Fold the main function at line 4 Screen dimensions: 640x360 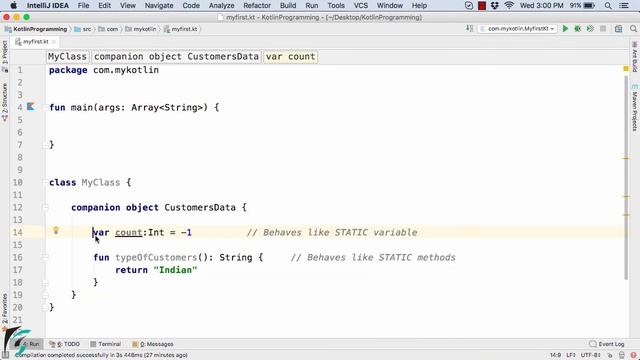pyautogui.click(x=45, y=107)
